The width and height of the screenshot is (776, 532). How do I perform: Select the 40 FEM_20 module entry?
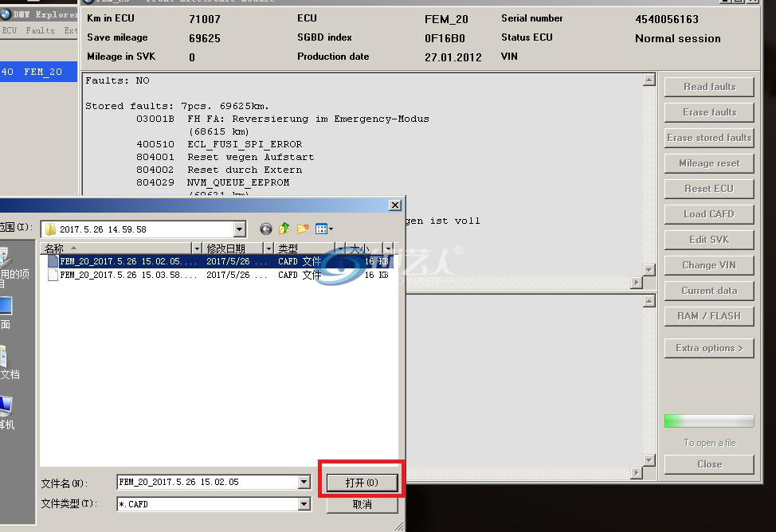click(x=38, y=72)
